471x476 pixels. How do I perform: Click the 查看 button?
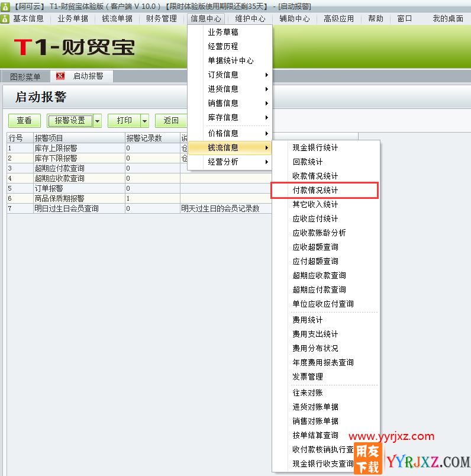[24, 121]
